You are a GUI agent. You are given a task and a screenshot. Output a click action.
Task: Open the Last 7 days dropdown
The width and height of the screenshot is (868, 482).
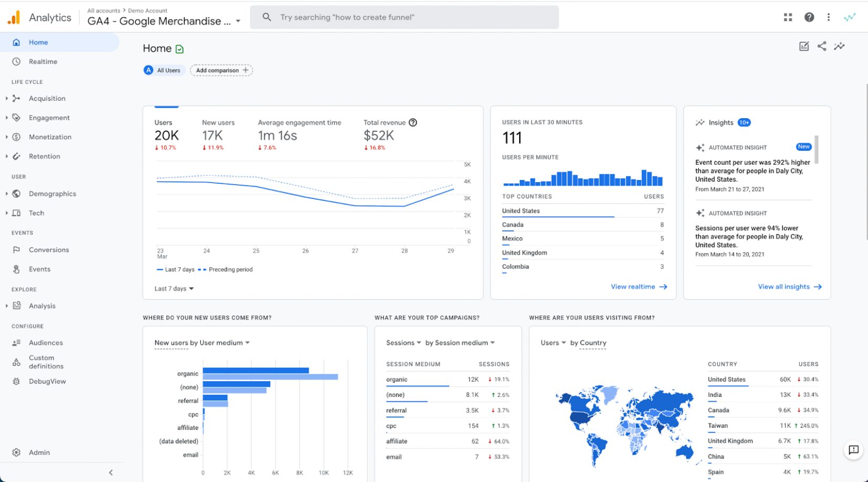pyautogui.click(x=174, y=288)
